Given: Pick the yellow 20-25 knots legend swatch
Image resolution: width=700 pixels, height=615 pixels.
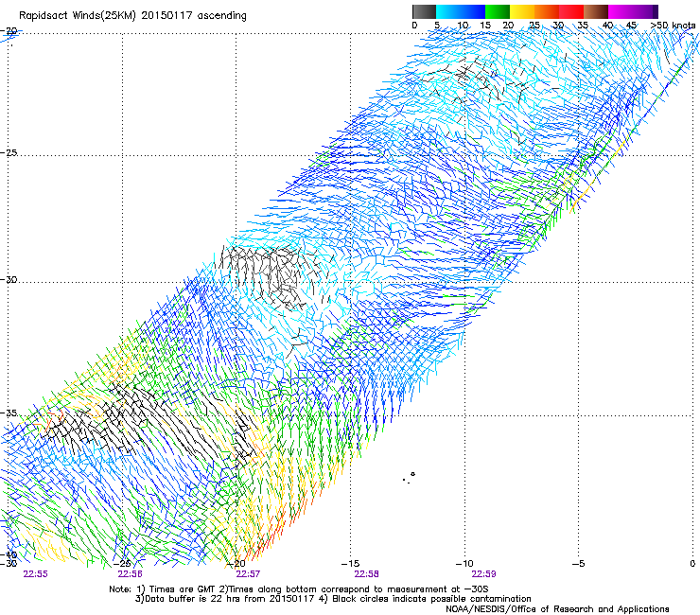Looking at the screenshot, I should (522, 11).
